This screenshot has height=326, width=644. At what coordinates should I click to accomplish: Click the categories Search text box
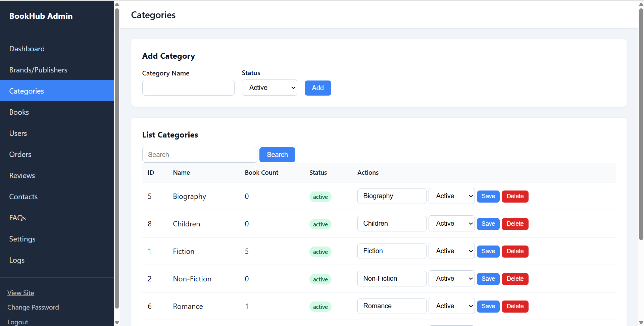pyautogui.click(x=200, y=155)
